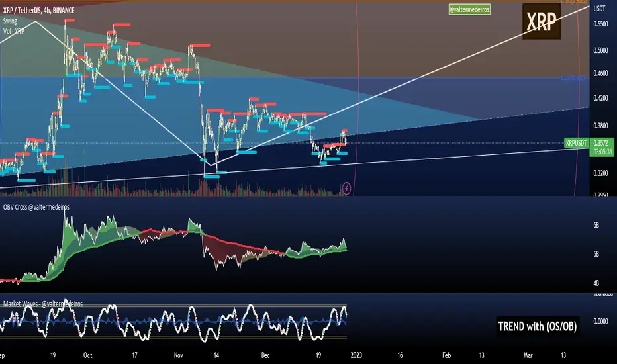
Task: Click the 16 date label after 2023
Action: coord(400,355)
